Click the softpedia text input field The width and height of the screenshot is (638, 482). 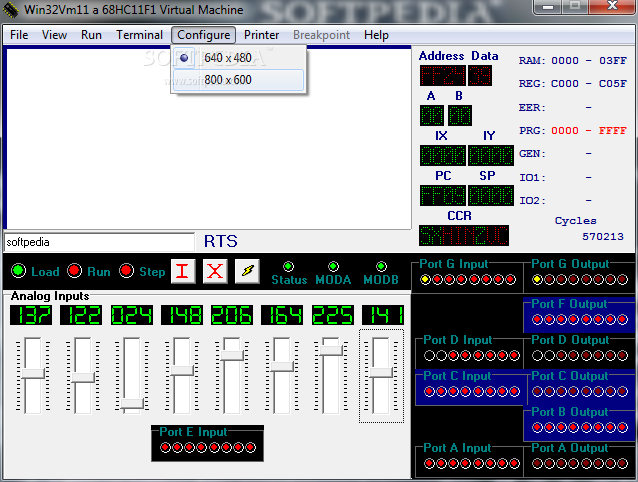point(99,242)
